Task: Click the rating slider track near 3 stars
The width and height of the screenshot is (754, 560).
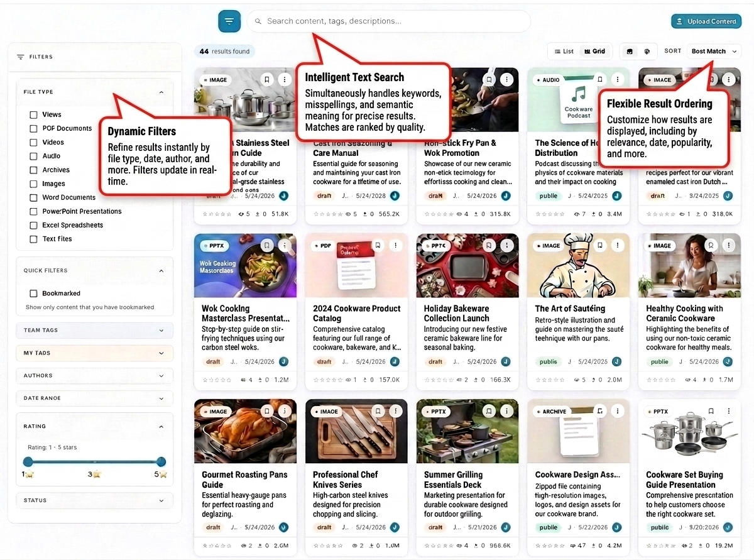Action: point(94,462)
